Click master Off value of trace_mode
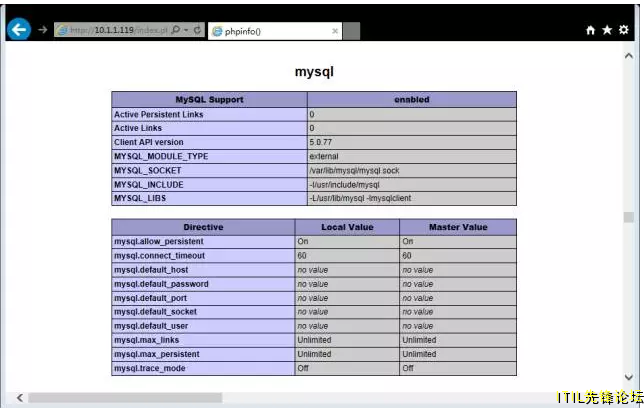This screenshot has width=644, height=408. (408, 368)
